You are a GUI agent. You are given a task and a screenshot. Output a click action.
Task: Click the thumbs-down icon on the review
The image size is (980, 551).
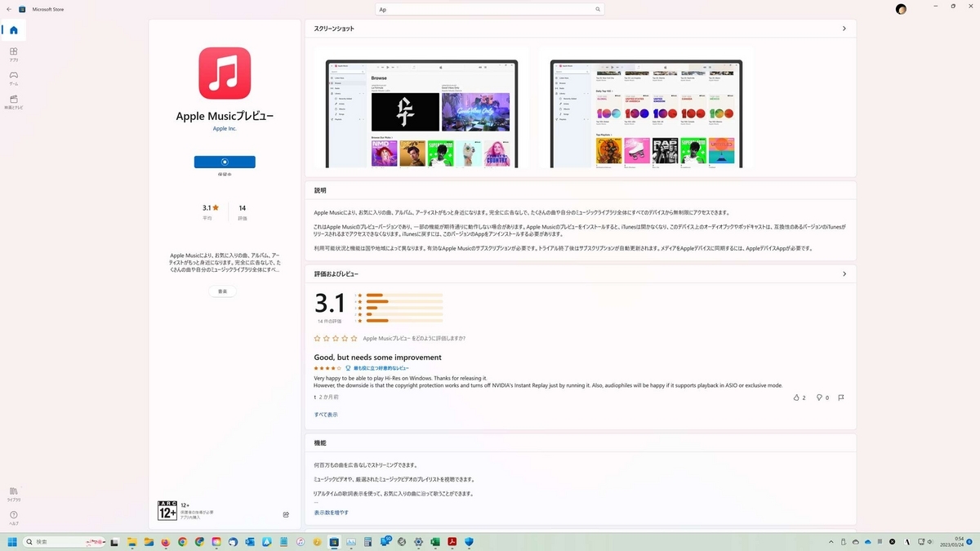click(819, 398)
